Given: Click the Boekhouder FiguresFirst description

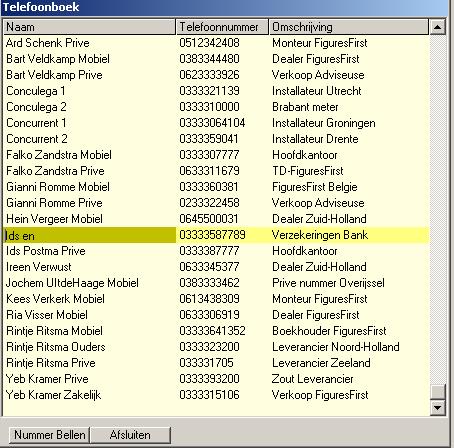Looking at the screenshot, I should pyautogui.click(x=329, y=331).
